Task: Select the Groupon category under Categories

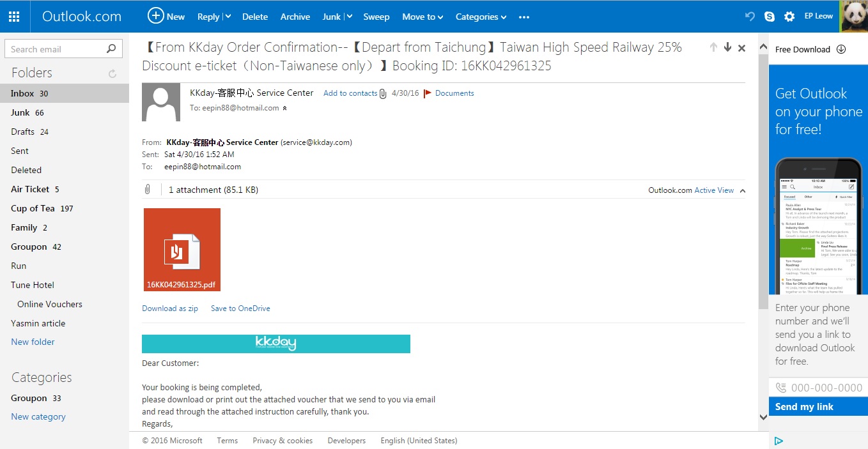Action: click(x=64, y=398)
